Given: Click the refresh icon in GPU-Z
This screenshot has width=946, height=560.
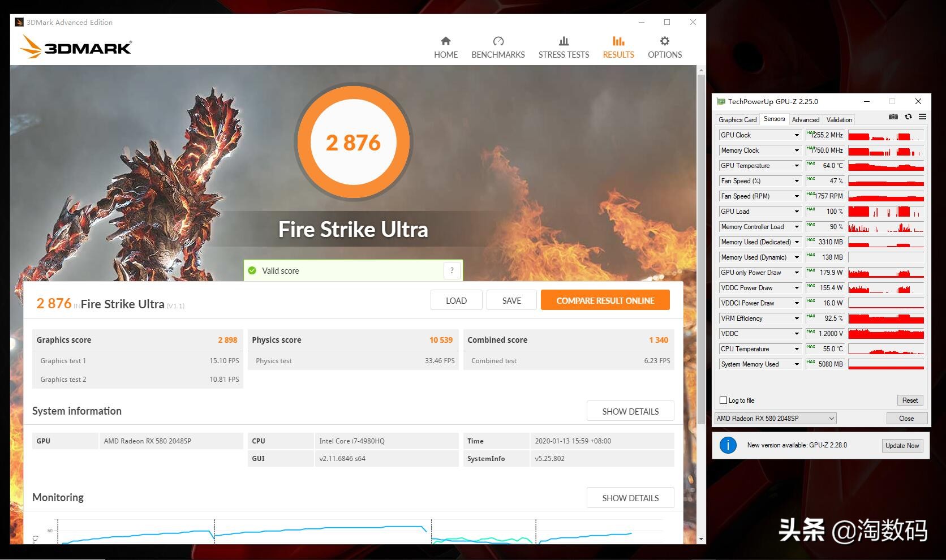Looking at the screenshot, I should click(908, 117).
